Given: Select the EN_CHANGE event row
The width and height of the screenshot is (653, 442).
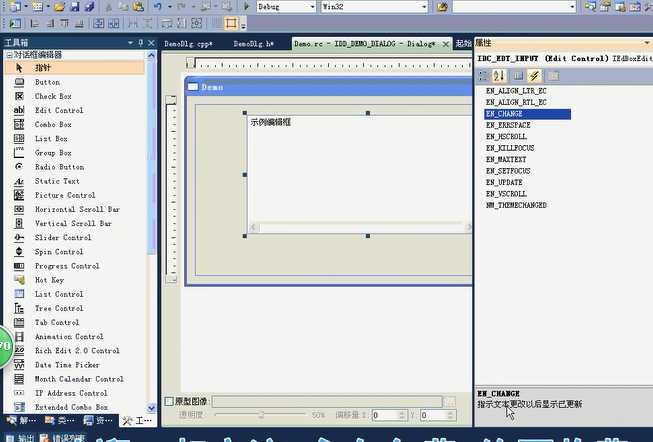Looking at the screenshot, I should tap(527, 114).
